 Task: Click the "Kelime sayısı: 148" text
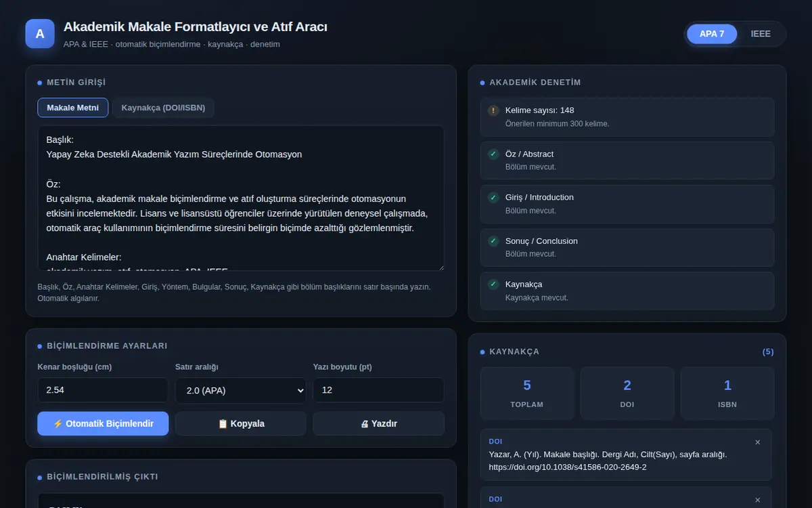click(x=540, y=110)
